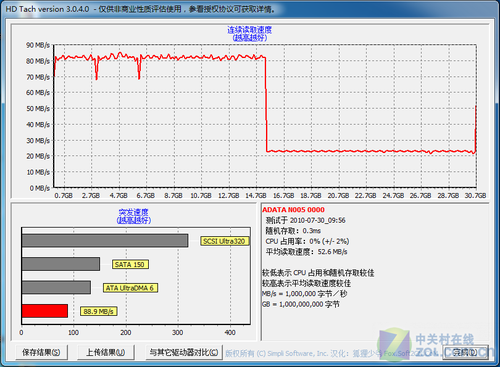
Task: Click the 突发速度 burst chart title
Action: pos(134,212)
